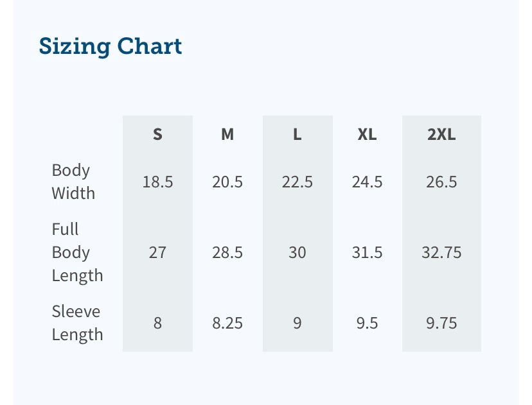Select the S size column header
Viewport: 532px width, 405px height.
157,134
